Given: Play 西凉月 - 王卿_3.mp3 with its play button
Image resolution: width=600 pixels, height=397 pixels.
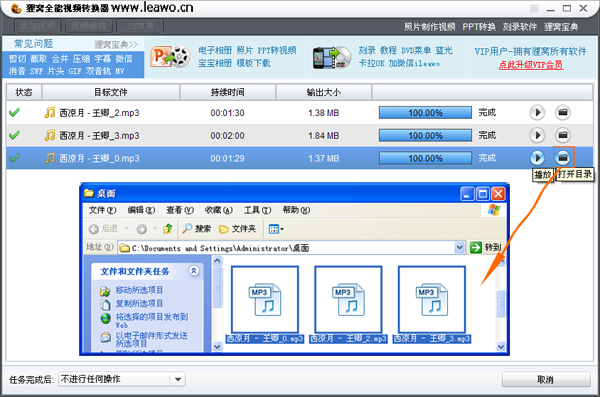Looking at the screenshot, I should (x=537, y=135).
